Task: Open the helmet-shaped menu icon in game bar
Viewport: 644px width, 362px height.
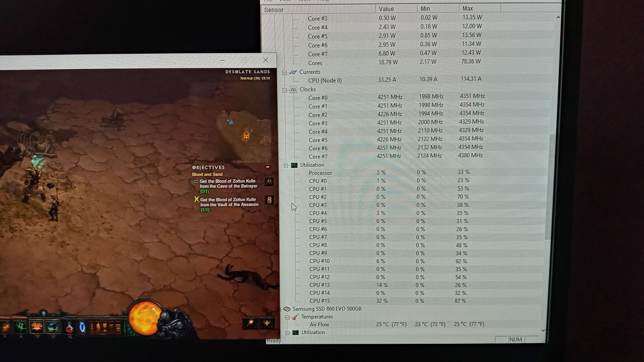Action: point(112,328)
